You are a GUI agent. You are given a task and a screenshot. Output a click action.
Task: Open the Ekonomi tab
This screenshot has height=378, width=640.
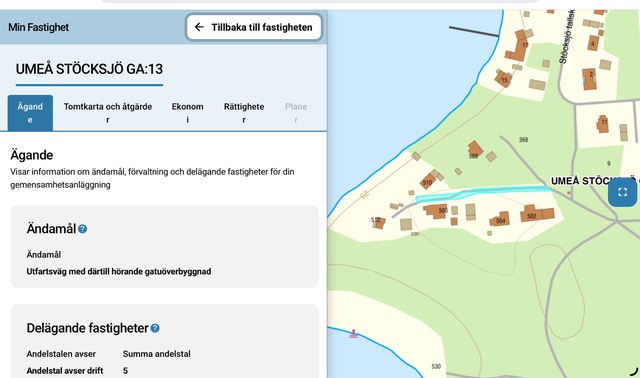187,113
